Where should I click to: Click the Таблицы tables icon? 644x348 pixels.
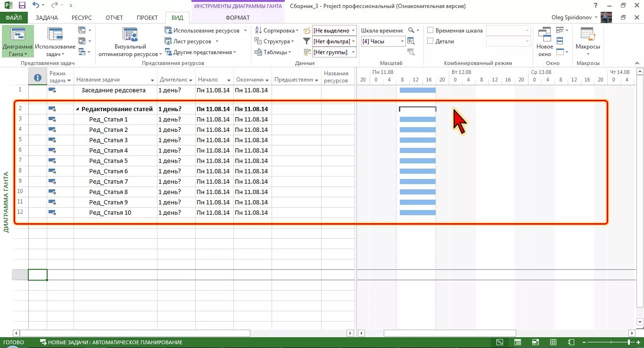point(258,52)
